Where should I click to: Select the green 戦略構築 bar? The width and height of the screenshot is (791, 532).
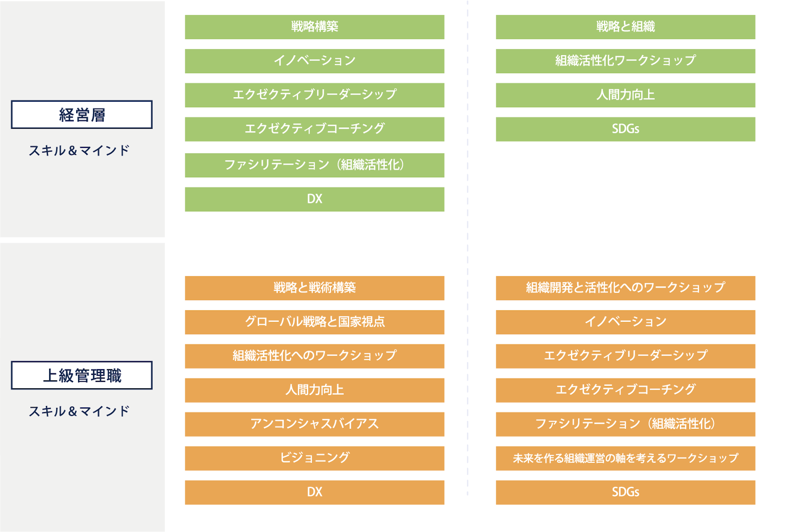pos(314,27)
